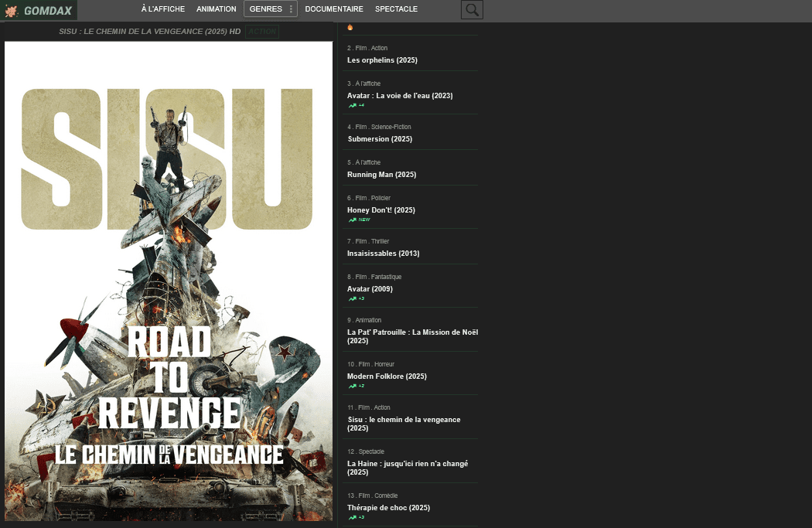Viewport: 812px width, 528px height.
Task: Open the Les orphelins (2025) link
Action: 383,60
